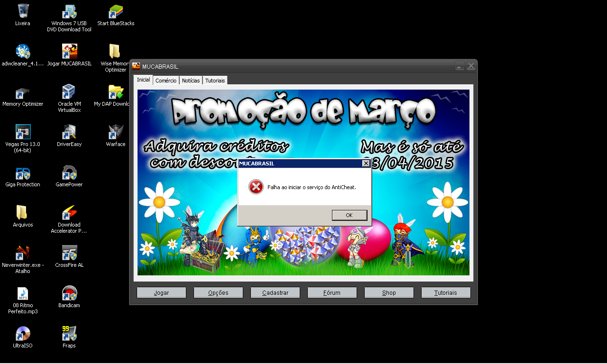Click the Shop button
Image resolution: width=607 pixels, height=364 pixels.
pos(389,293)
